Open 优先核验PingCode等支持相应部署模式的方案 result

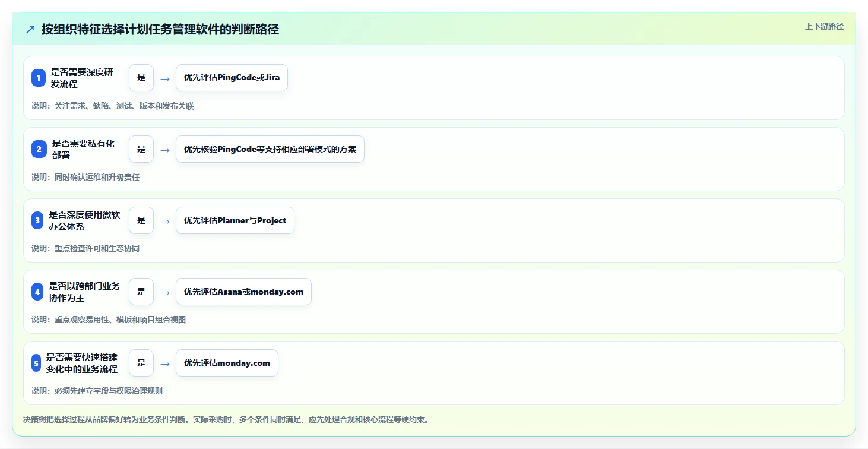[x=270, y=149]
